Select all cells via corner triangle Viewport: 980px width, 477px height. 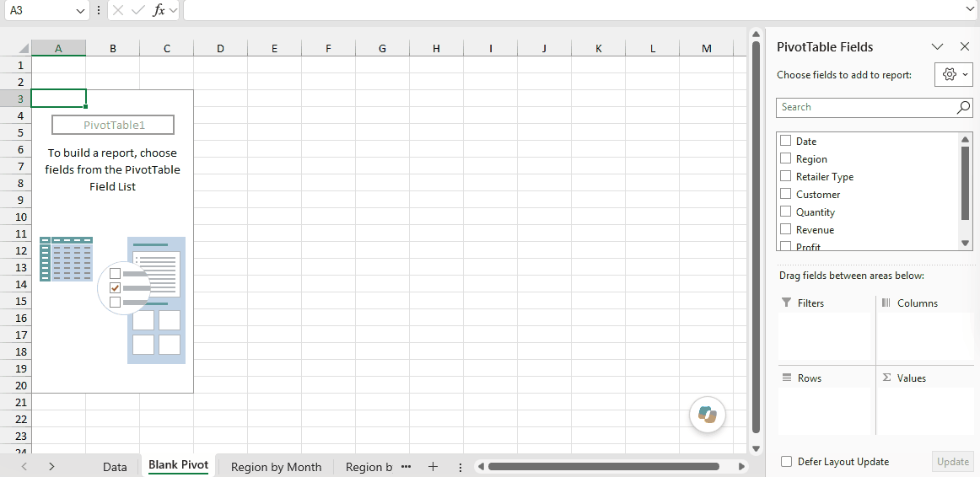point(24,49)
